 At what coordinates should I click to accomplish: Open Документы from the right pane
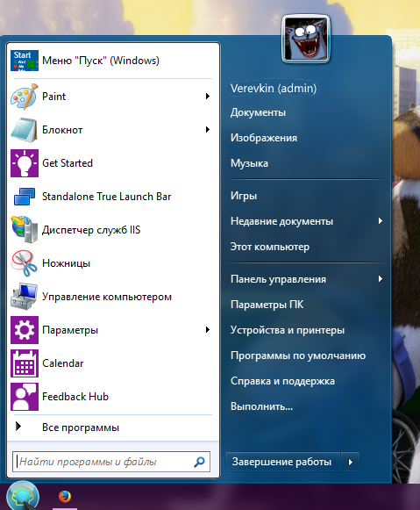tap(259, 112)
